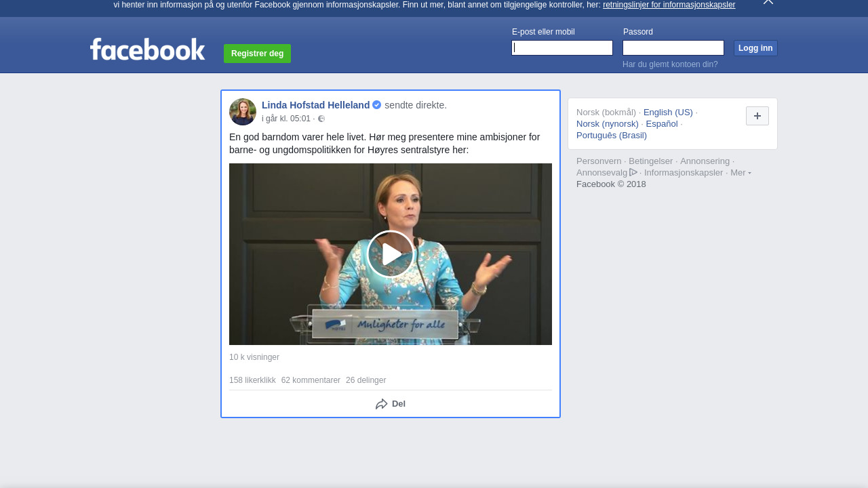
Task: Open the Betingelser footer link
Action: 651,161
